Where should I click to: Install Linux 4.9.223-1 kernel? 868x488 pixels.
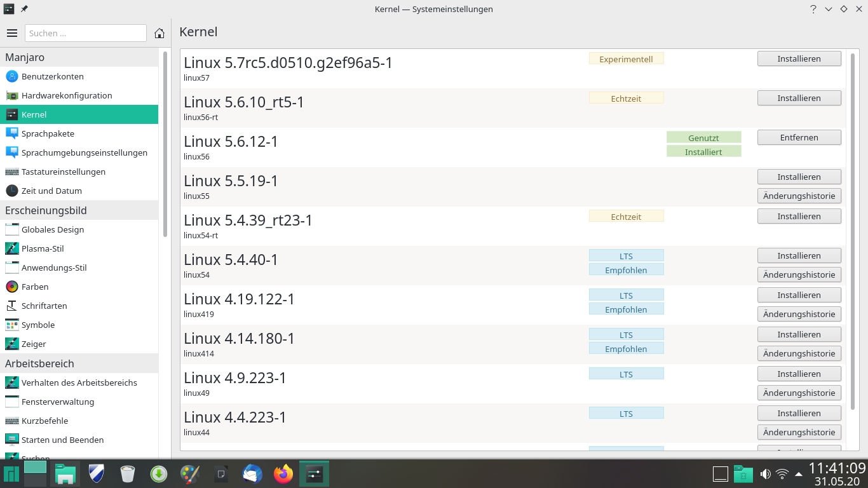[799, 374]
